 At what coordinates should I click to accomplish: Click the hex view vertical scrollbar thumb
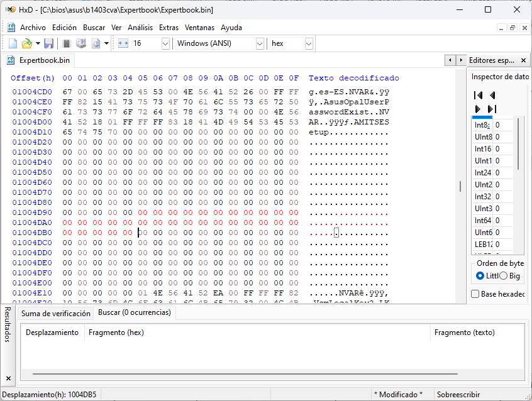click(x=460, y=186)
